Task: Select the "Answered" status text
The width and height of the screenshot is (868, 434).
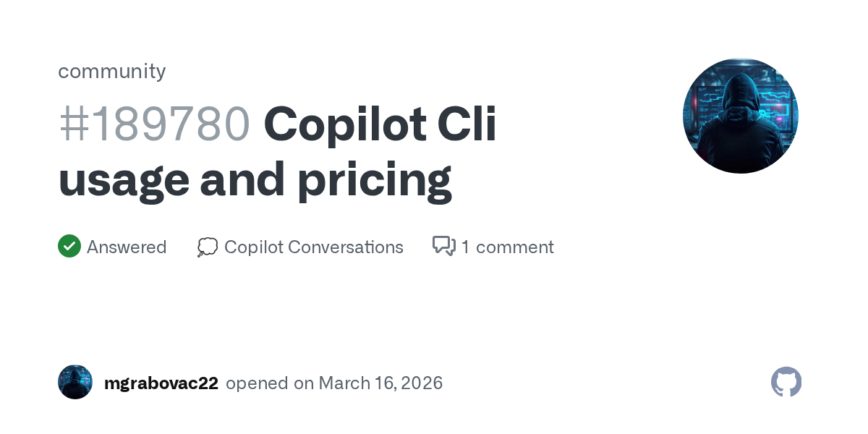Action: (x=127, y=247)
